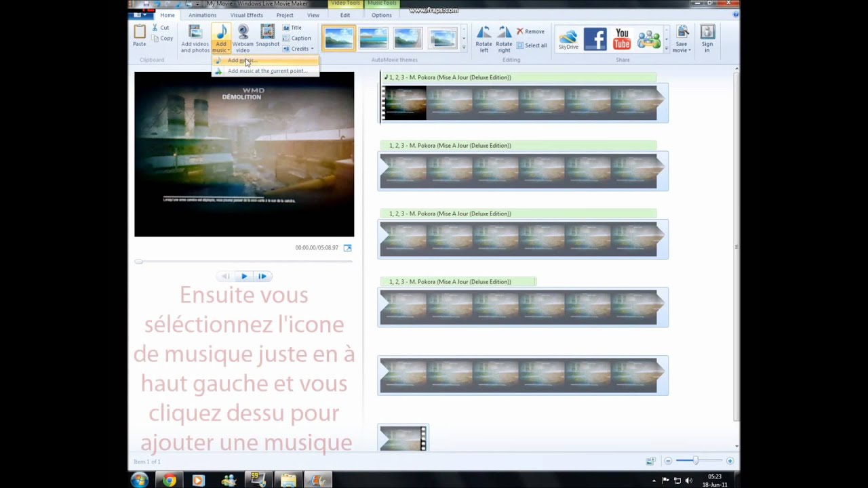Click the storyboard vertical scrollbar
The height and width of the screenshot is (488, 868).
pos(736,247)
